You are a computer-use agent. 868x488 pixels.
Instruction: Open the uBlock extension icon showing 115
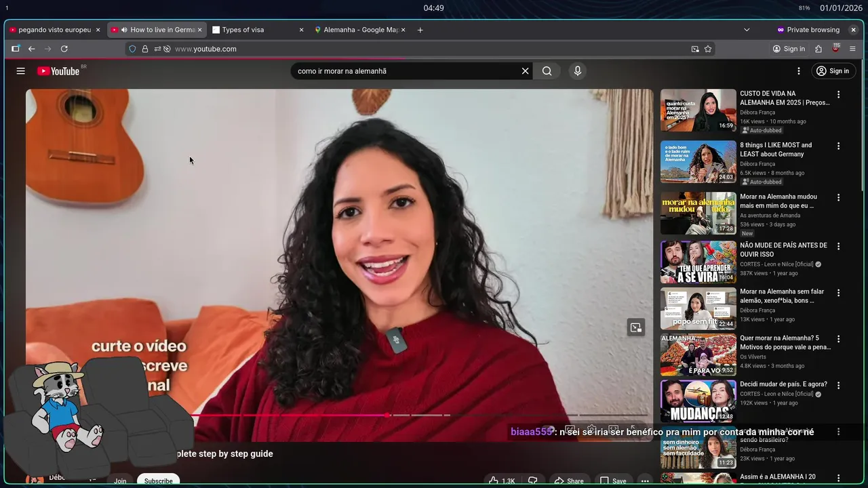point(835,48)
